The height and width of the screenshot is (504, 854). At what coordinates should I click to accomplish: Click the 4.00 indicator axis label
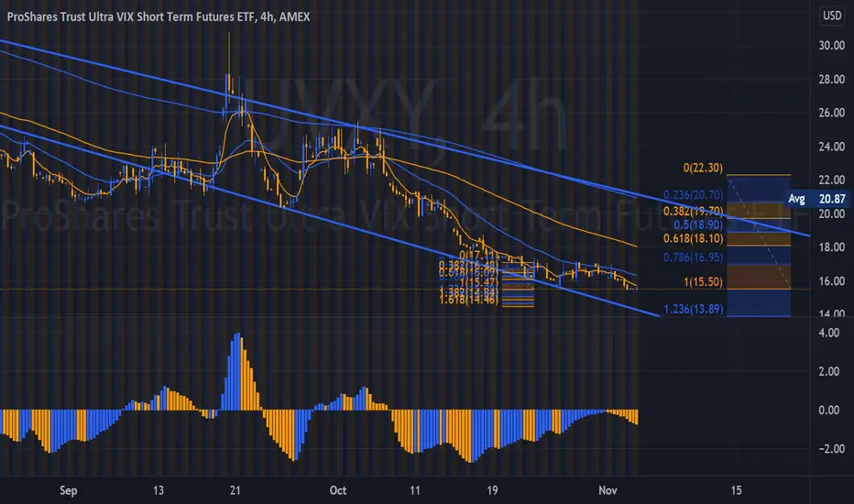(x=829, y=333)
